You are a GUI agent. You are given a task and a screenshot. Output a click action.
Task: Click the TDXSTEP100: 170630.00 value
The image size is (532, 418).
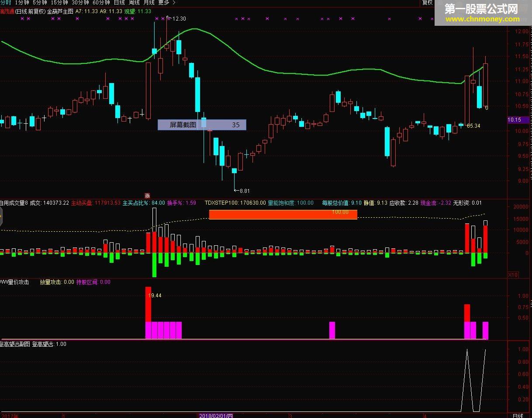pos(235,203)
